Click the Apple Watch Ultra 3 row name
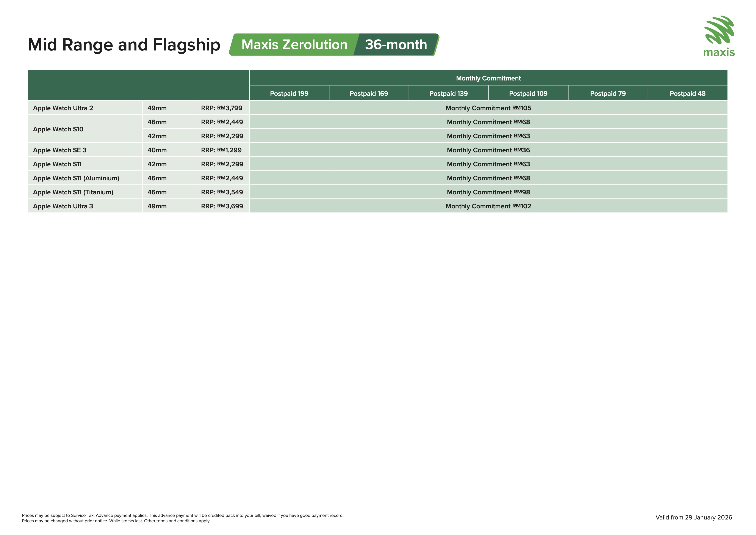Image resolution: width=756 pixels, height=535 pixels. click(x=63, y=206)
